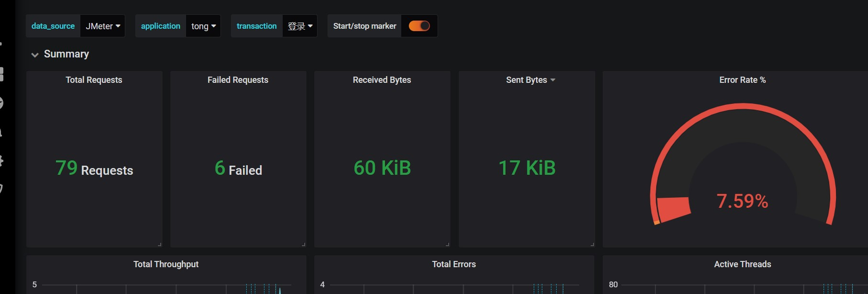Click the 7.59% Error Rate gauge value
This screenshot has height=294, width=868.
click(x=742, y=201)
